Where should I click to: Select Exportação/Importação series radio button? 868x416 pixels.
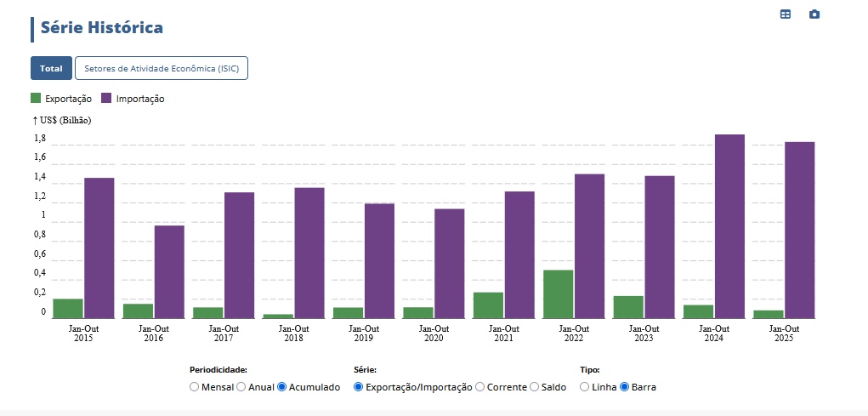358,387
